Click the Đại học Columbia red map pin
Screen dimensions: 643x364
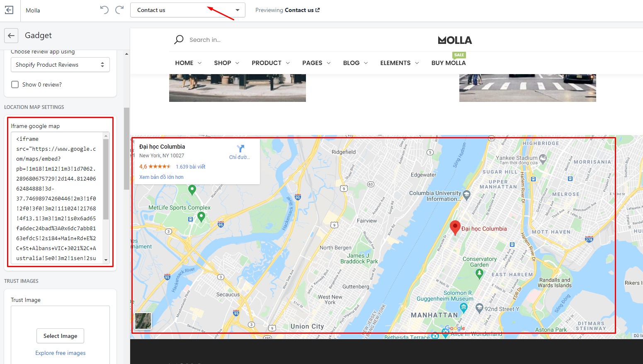pos(455,228)
